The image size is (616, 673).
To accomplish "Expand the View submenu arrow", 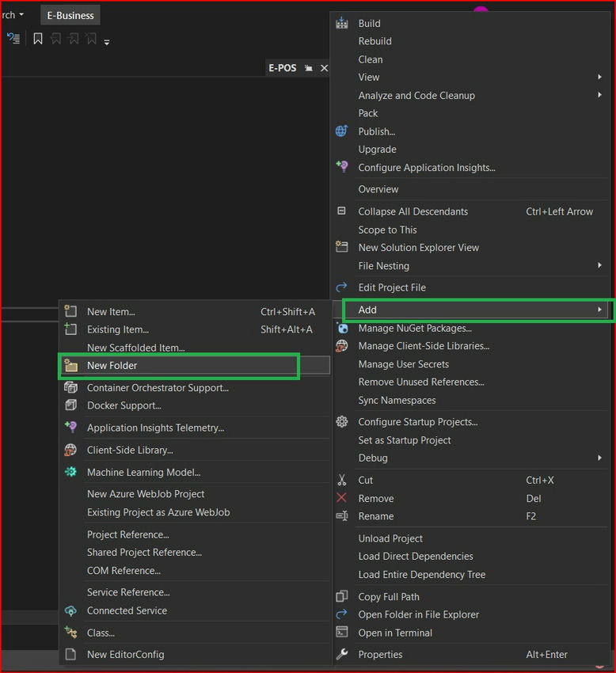I will pyautogui.click(x=599, y=77).
